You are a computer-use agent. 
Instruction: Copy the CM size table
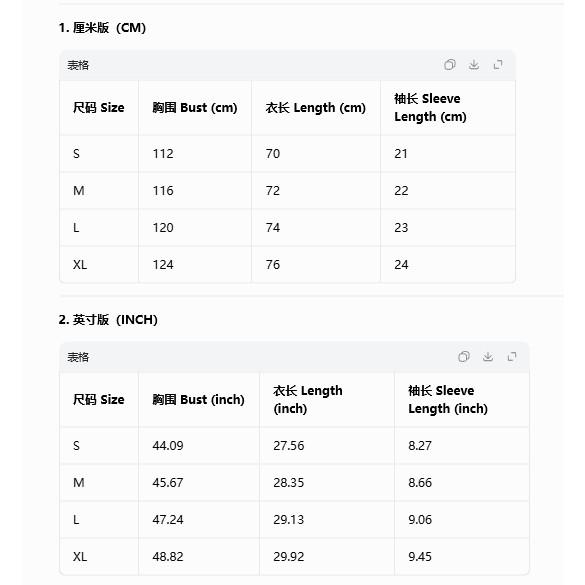coord(450,65)
